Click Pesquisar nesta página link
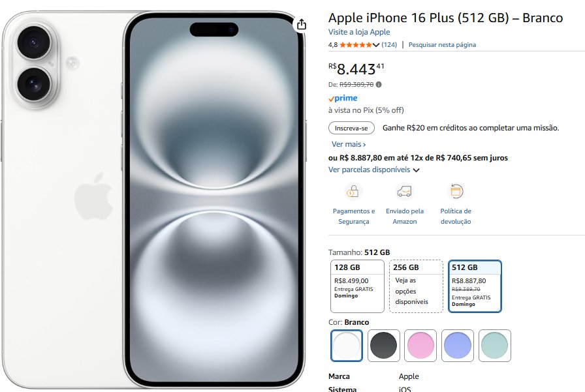The height and width of the screenshot is (392, 585). pyautogui.click(x=442, y=45)
